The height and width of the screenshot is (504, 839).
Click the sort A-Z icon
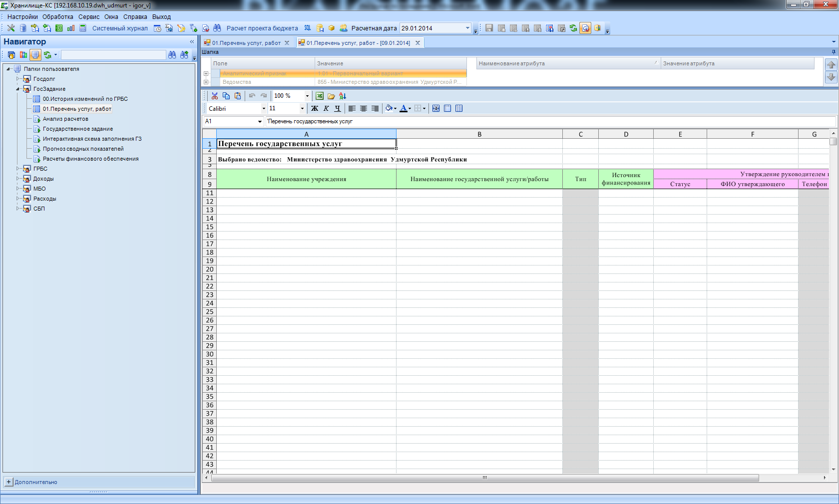pos(343,96)
